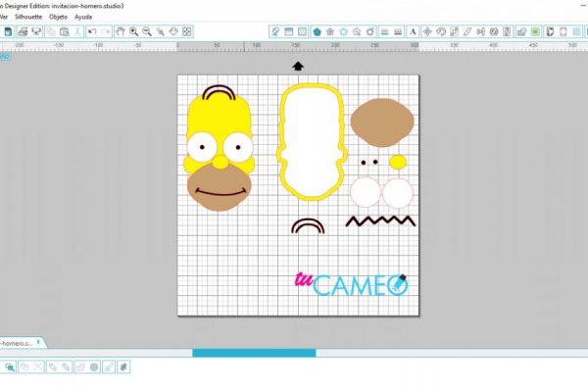This screenshot has height=392, width=588.
Task: Click the Save file icon
Action: tap(8, 32)
